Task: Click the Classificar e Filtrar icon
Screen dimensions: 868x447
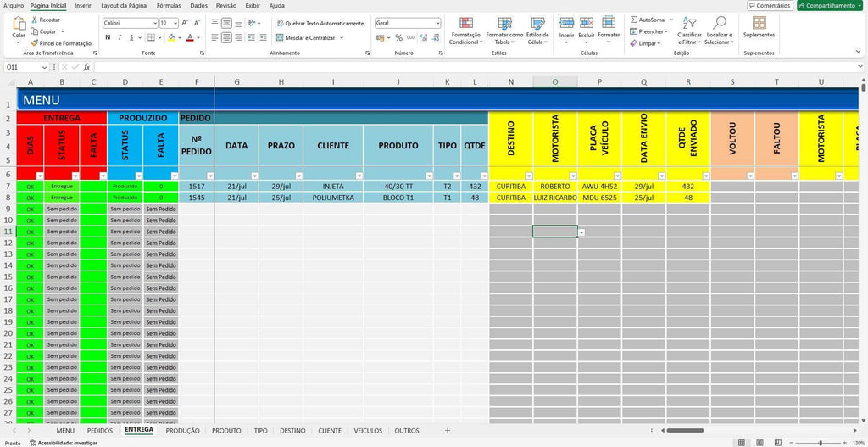Action: (x=689, y=23)
